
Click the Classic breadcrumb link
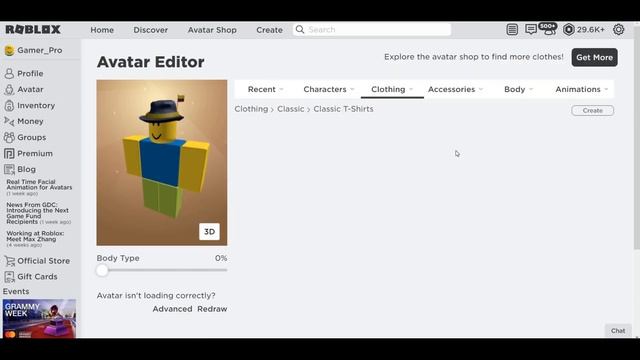pyautogui.click(x=291, y=109)
